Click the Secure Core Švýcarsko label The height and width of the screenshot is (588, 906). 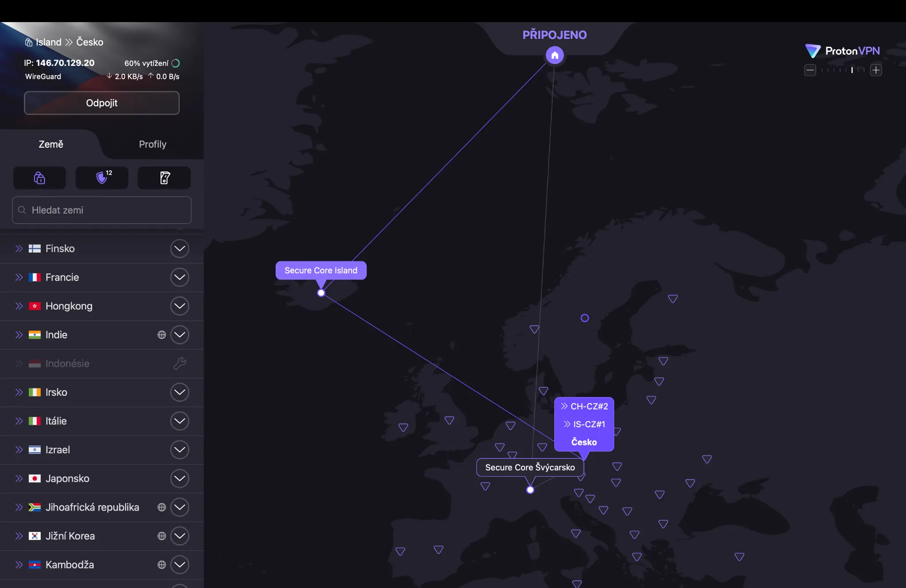coord(530,467)
